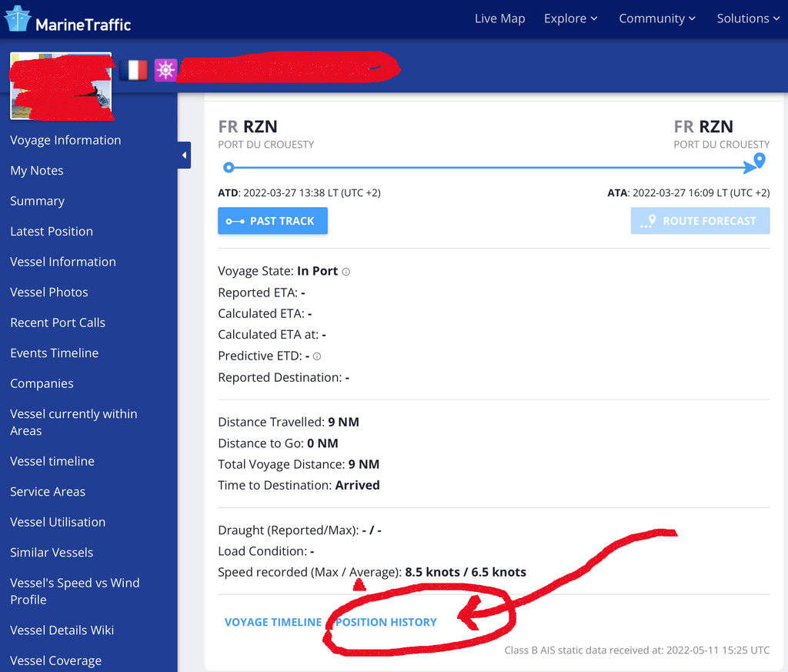The width and height of the screenshot is (788, 672).
Task: Open Vessel Details Wiki section
Action: (62, 630)
